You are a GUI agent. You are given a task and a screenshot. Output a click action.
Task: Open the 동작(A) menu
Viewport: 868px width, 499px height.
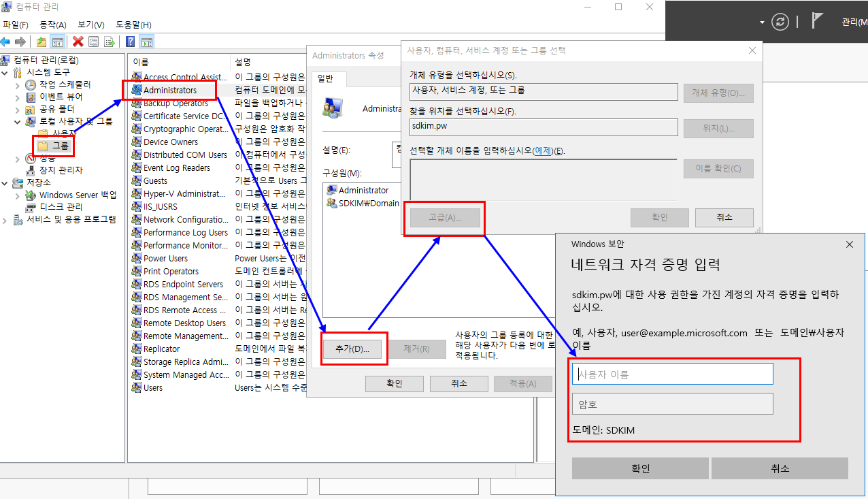point(53,25)
